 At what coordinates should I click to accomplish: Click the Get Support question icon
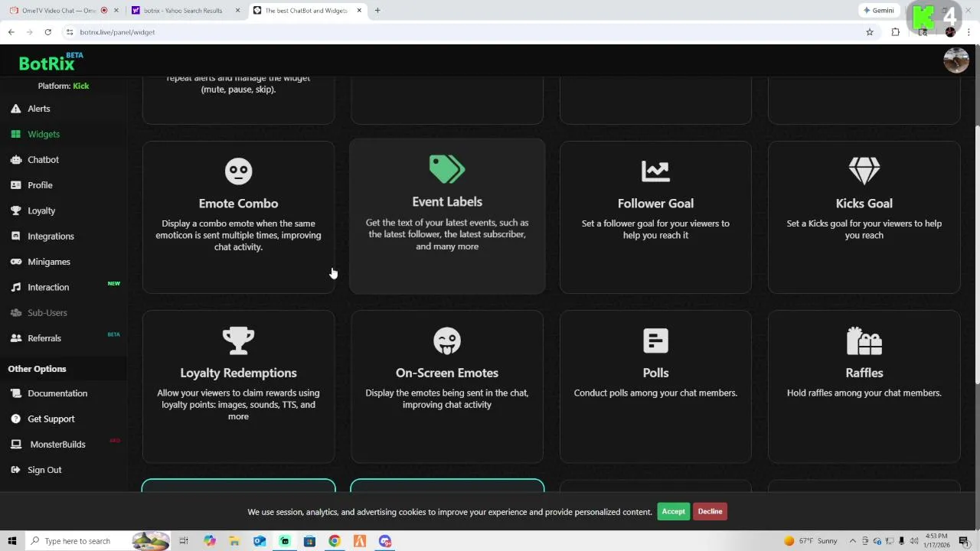coord(15,419)
